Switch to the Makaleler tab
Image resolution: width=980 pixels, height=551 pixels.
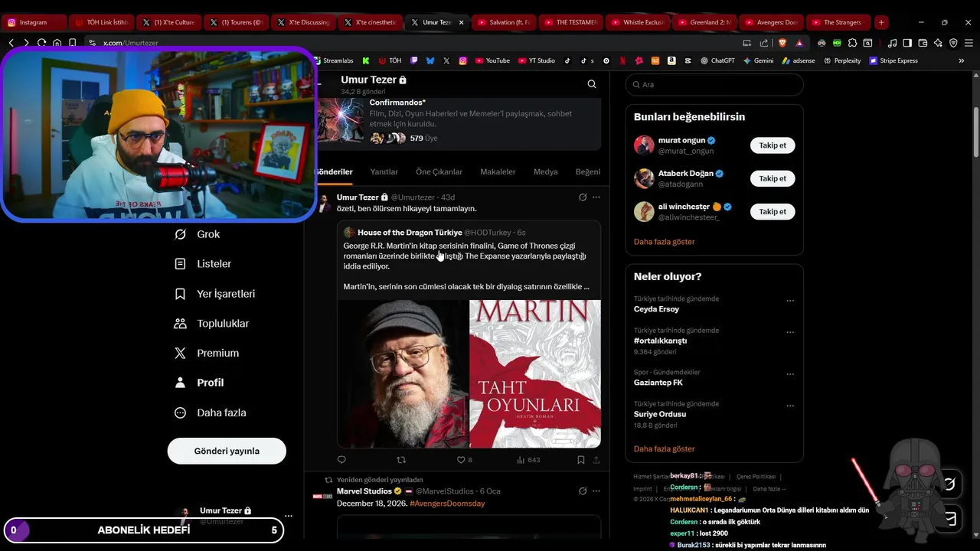coord(498,172)
